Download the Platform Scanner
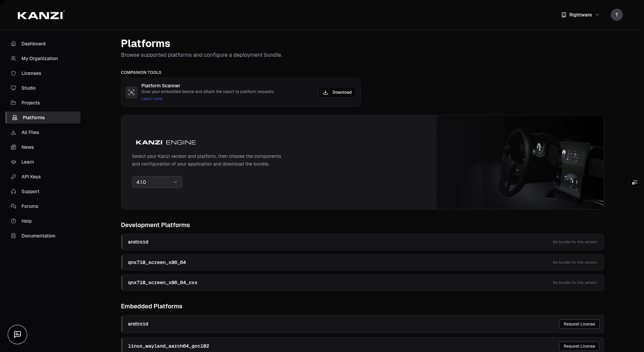Screen dimensions: 644x352 click(x=337, y=92)
